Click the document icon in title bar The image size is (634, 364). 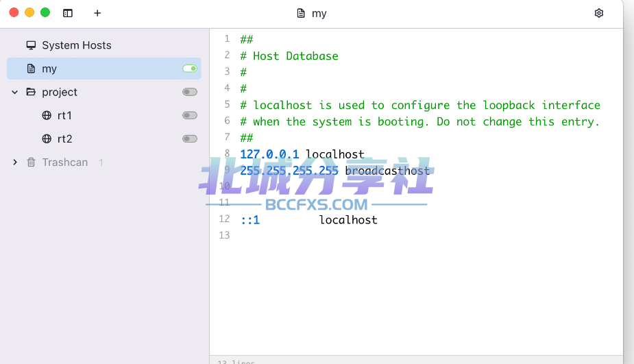point(301,13)
